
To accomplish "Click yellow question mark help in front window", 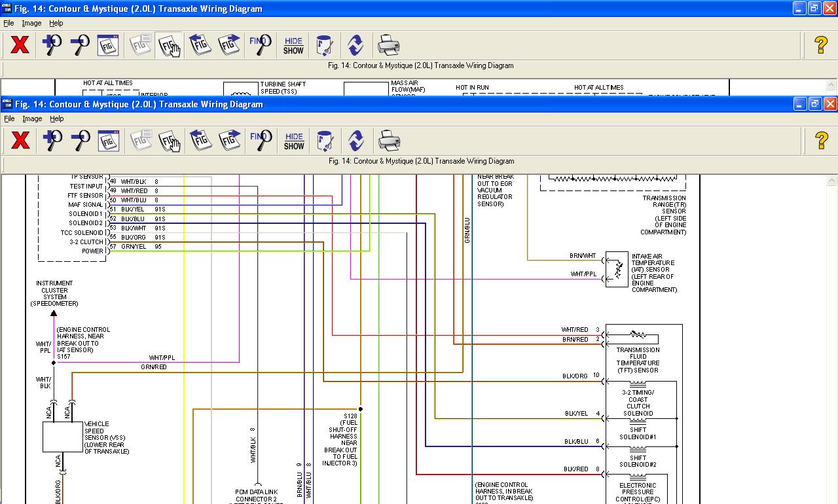I will 821,141.
